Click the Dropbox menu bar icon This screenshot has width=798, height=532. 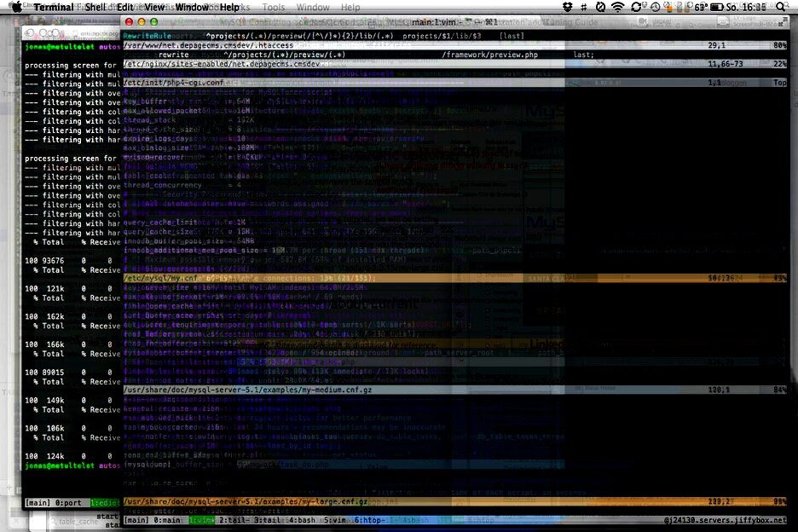(568, 7)
